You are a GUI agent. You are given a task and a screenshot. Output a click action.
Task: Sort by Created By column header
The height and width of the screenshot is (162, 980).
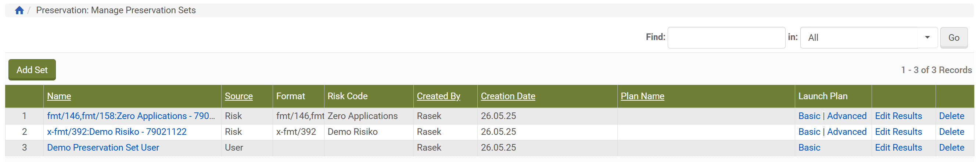(x=438, y=96)
